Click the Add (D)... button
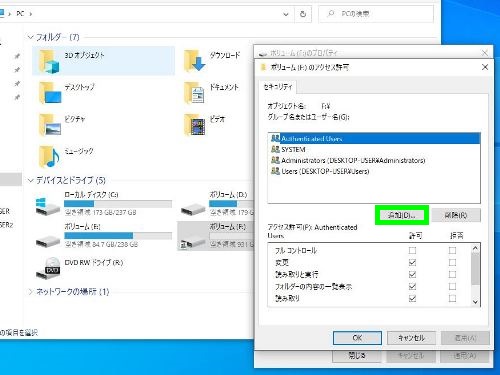The image size is (500, 375). [402, 215]
